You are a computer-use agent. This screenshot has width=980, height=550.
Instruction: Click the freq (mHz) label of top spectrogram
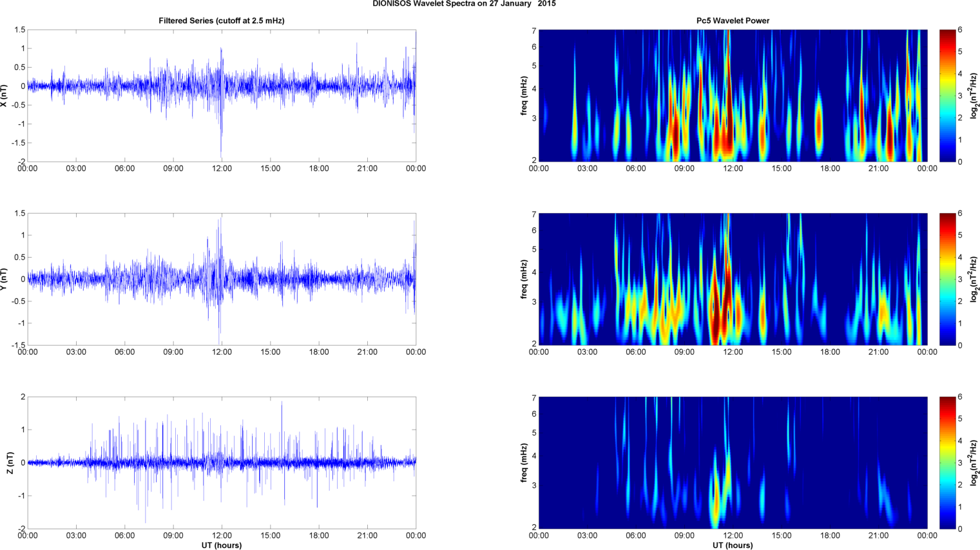point(524,95)
